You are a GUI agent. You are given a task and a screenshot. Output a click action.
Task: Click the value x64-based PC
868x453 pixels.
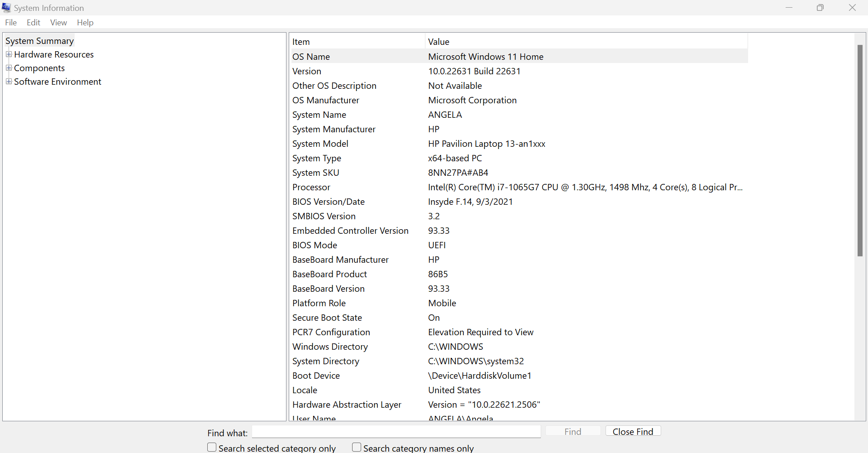[455, 158]
